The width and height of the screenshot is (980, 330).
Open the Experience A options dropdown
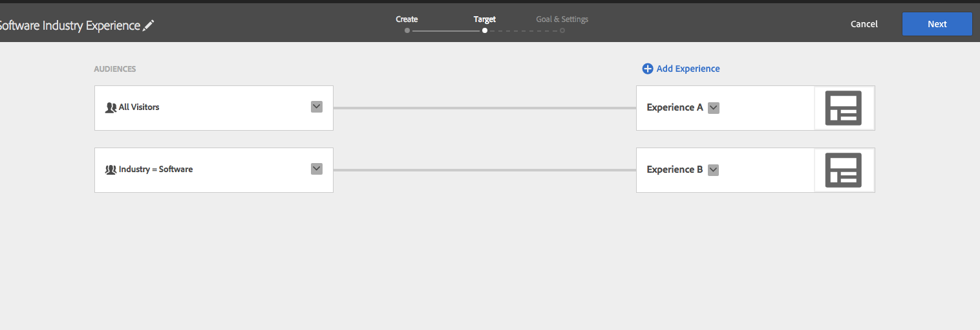[714, 108]
